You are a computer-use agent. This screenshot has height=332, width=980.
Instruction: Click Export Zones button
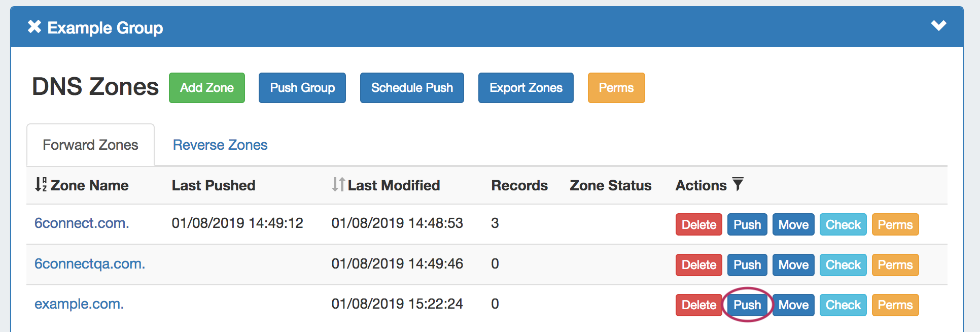click(526, 88)
